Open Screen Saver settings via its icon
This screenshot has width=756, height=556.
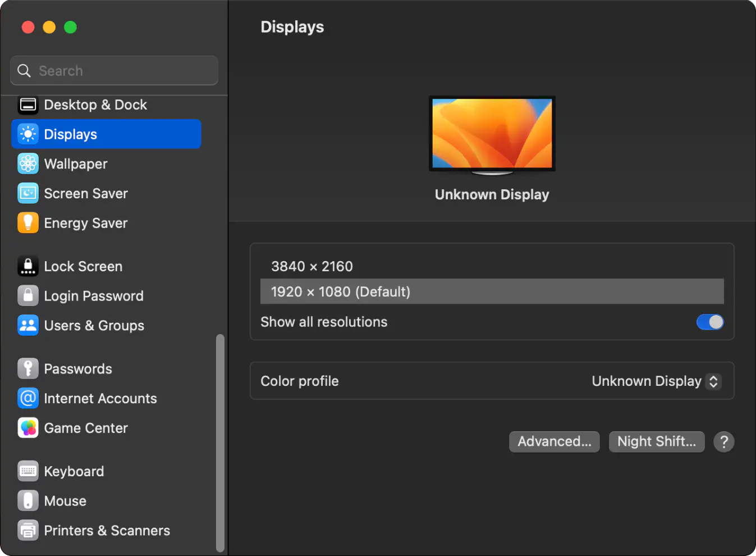[x=28, y=193]
